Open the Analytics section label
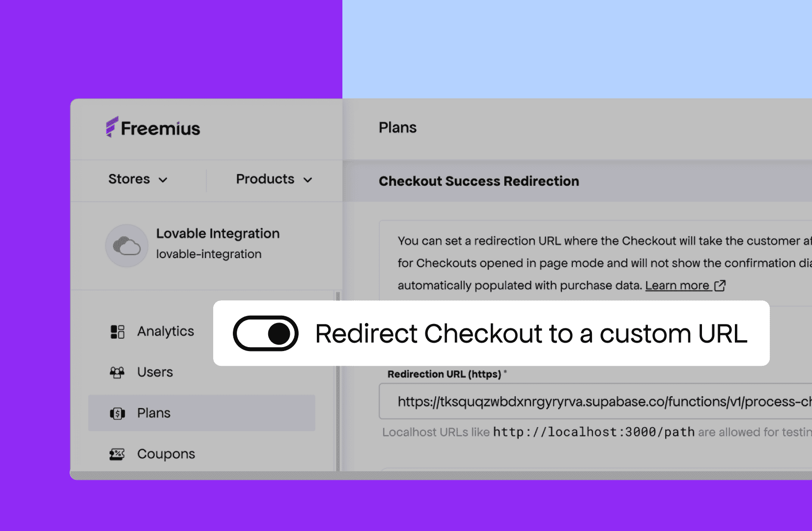The image size is (812, 531). (x=166, y=331)
